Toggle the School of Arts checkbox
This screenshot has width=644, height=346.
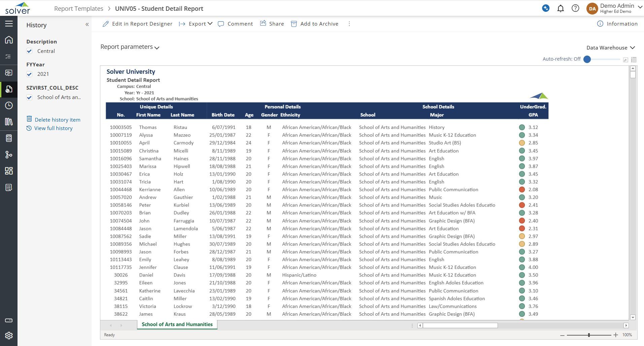(x=30, y=97)
